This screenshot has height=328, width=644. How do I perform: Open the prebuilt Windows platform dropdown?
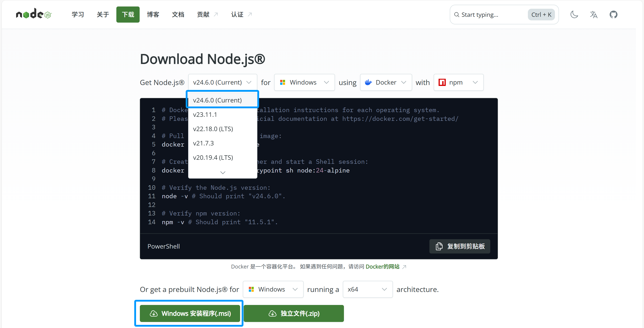pyautogui.click(x=273, y=289)
